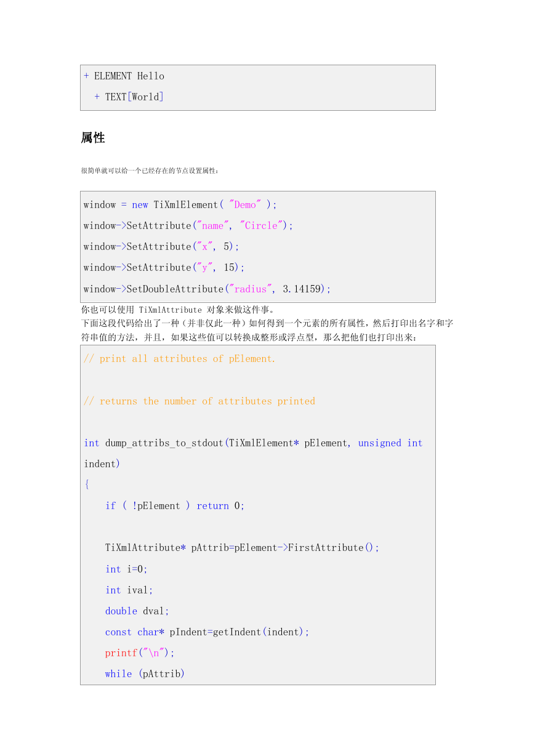
Task: Click the line "int ival;"
Action: coord(129,590)
